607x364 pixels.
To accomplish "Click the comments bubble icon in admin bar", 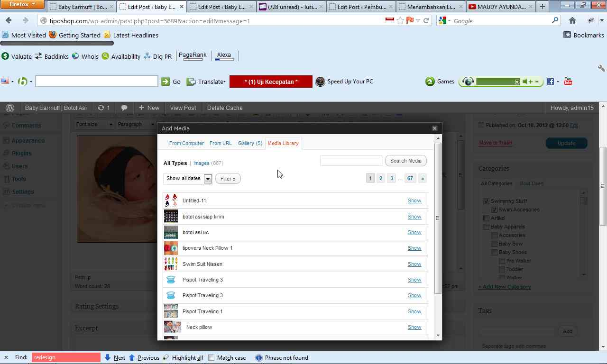I will 124,108.
